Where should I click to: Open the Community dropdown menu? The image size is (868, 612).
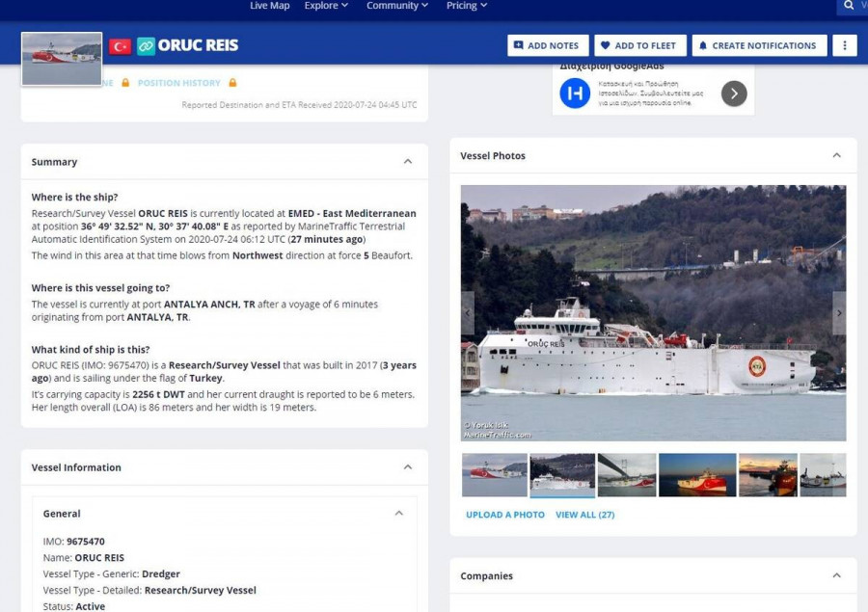coord(397,6)
